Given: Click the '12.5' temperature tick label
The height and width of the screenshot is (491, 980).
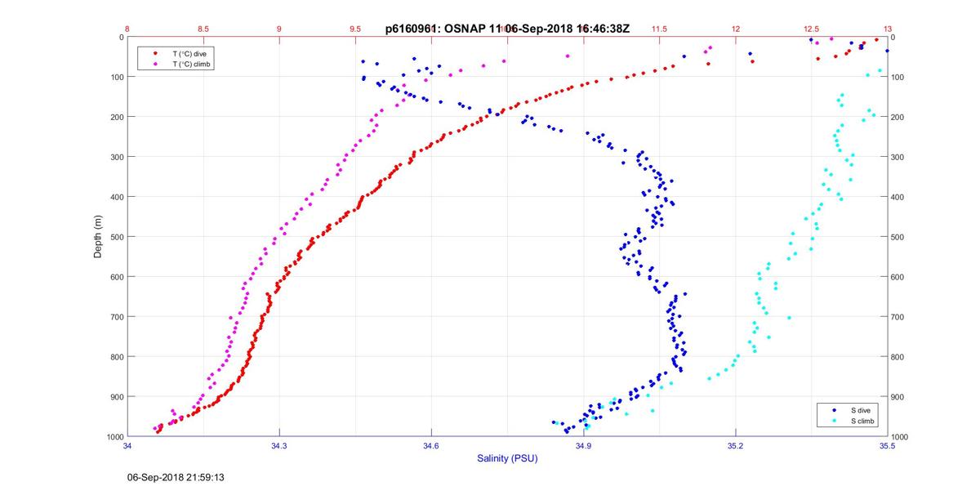Looking at the screenshot, I should click(811, 29).
